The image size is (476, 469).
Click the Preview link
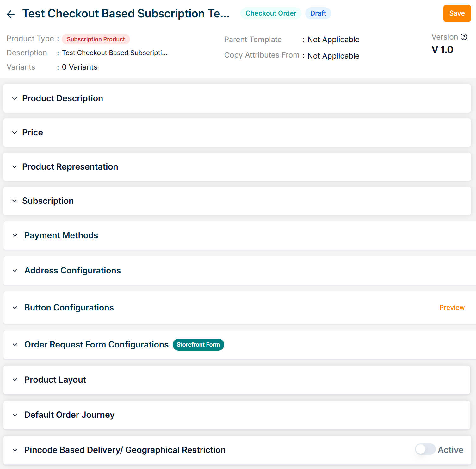point(452,308)
